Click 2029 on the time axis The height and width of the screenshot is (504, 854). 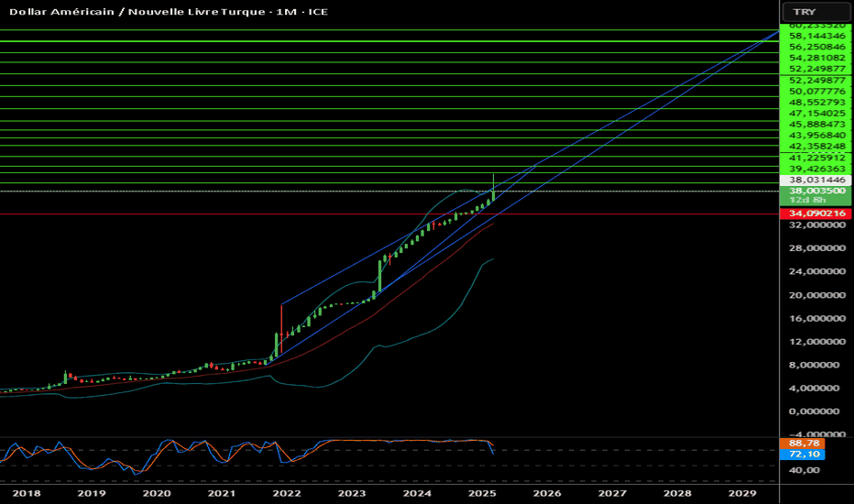[x=742, y=493]
